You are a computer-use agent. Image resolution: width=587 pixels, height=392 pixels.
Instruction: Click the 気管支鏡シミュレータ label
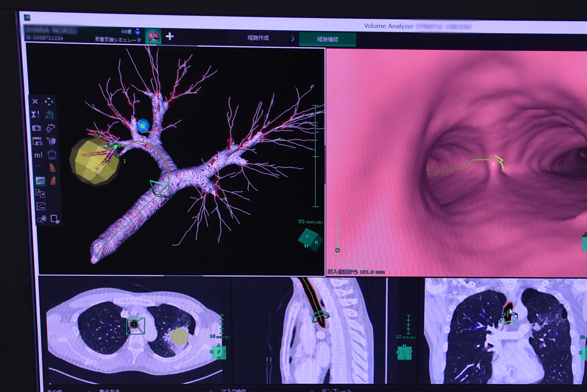119,39
